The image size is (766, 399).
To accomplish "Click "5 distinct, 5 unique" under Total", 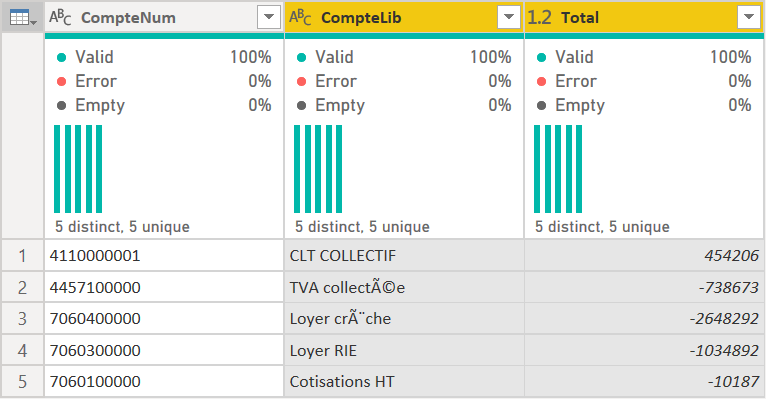I will [602, 227].
